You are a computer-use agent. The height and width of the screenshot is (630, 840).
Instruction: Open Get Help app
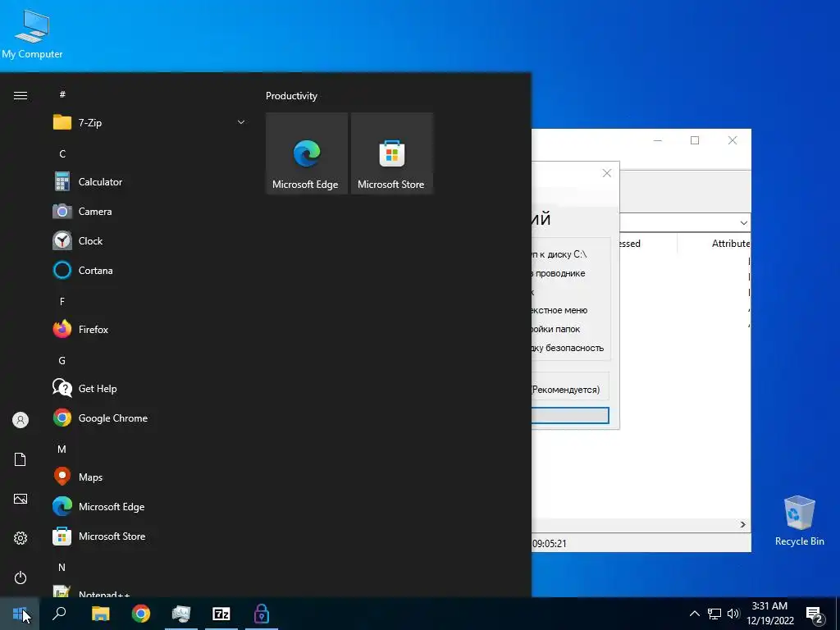coord(150,388)
